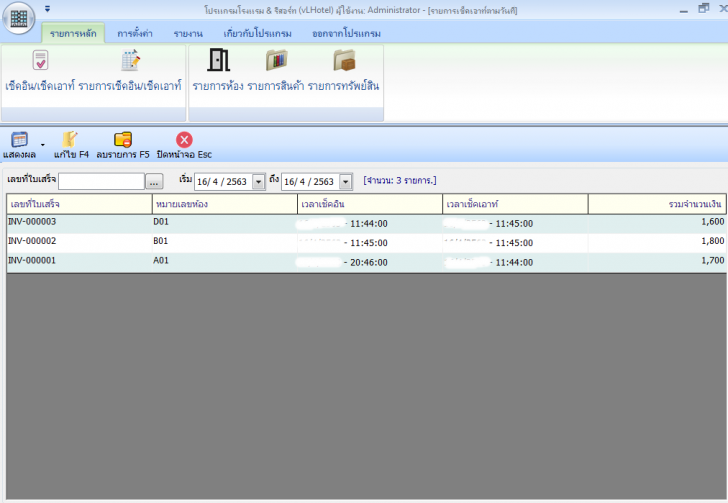
Task: Click the เวลาเช็คอิน column header
Action: (370, 204)
